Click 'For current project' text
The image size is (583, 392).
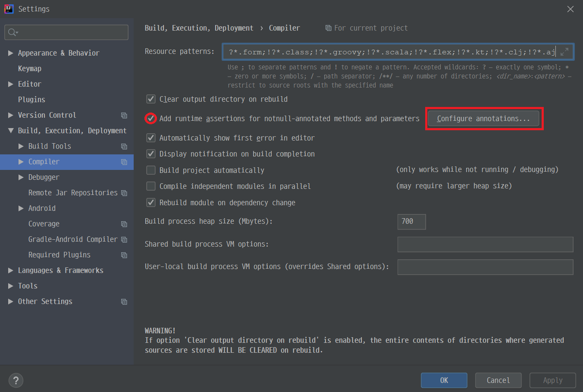(x=371, y=28)
